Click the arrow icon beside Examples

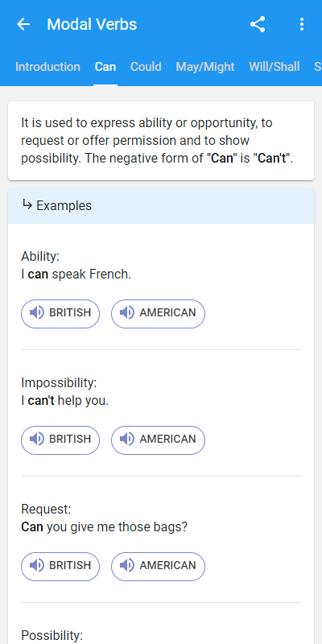(27, 204)
